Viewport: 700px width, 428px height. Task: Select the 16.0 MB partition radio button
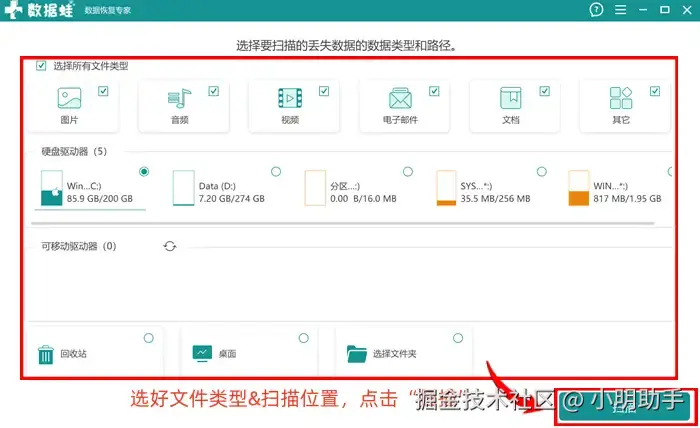[x=408, y=171]
